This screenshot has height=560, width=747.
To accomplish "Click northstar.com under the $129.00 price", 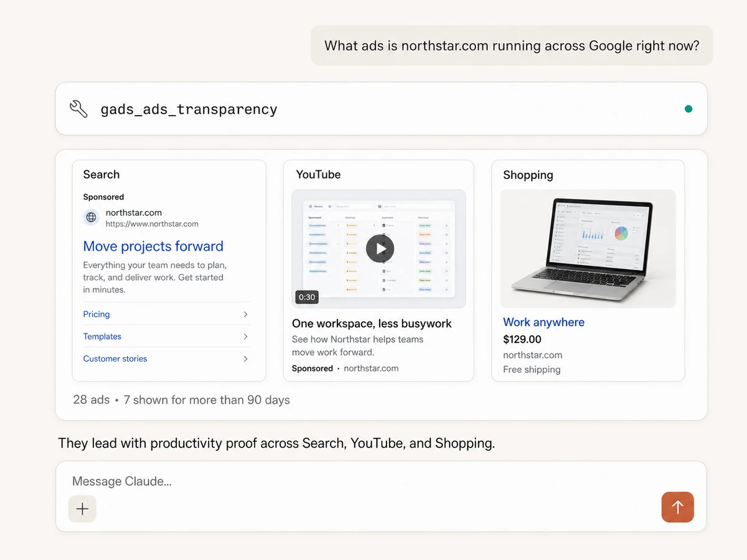I will (533, 355).
